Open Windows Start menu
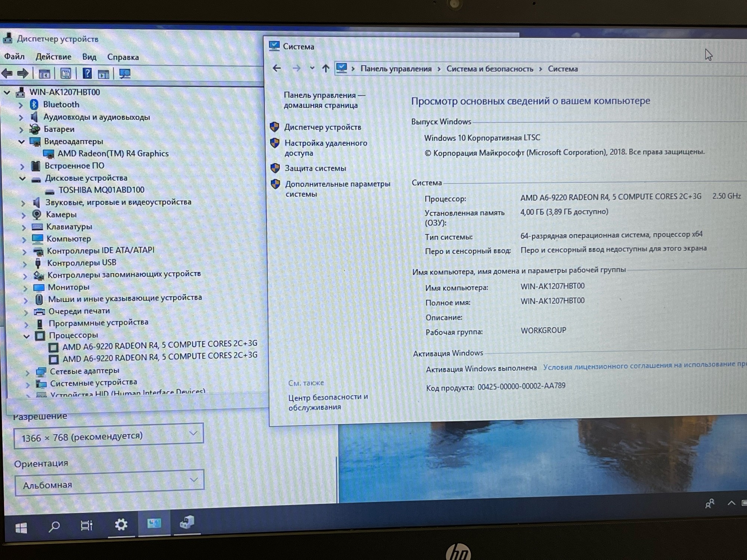The image size is (747, 560). (x=21, y=528)
